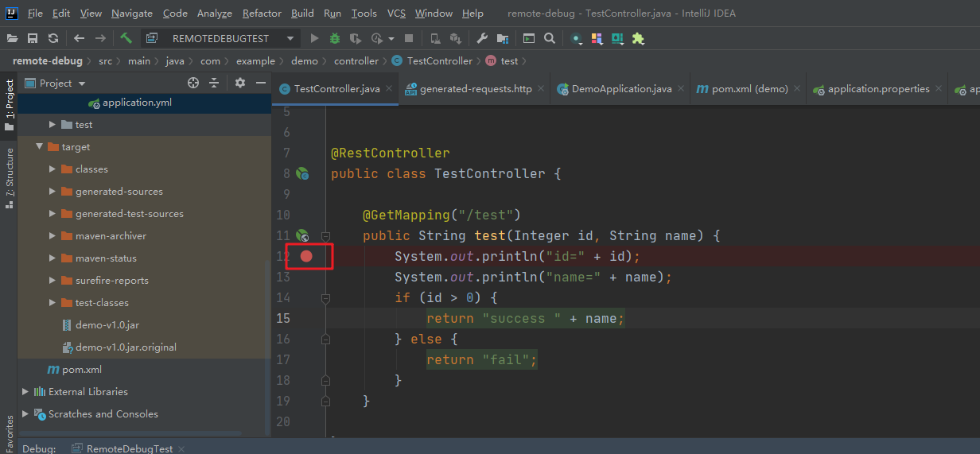
Task: Start debugging with the green bug icon
Action: pos(335,38)
